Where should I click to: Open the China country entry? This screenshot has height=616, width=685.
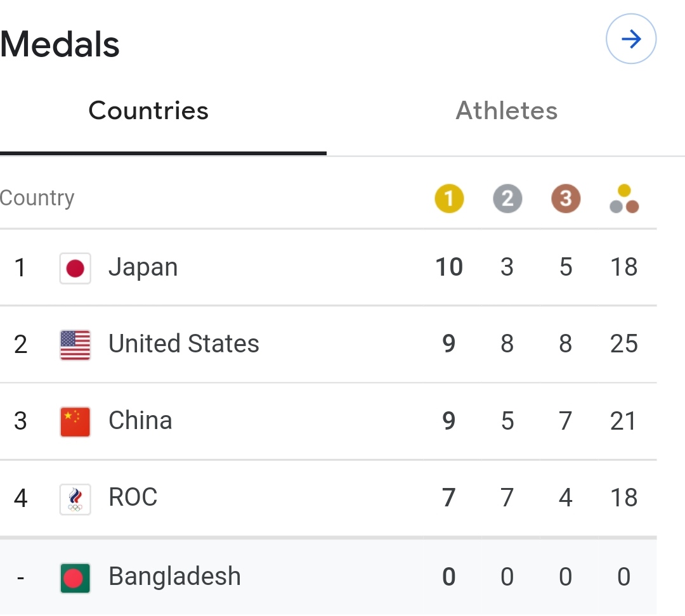(328, 421)
